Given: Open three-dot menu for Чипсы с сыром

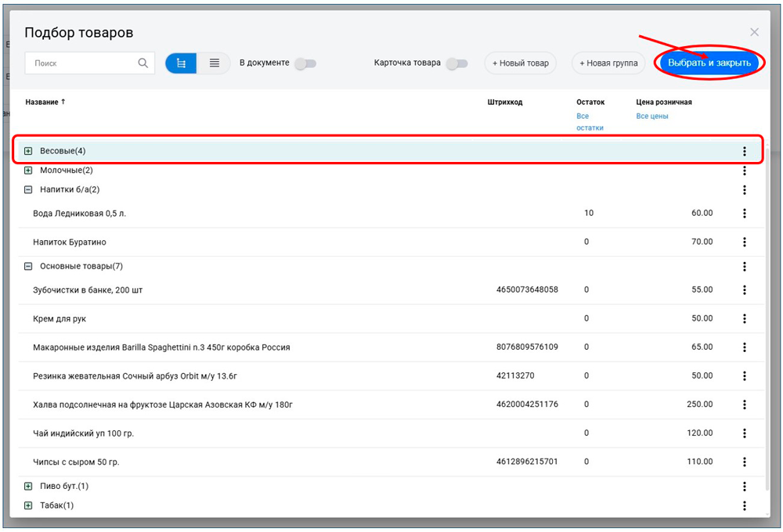Looking at the screenshot, I should coord(744,462).
